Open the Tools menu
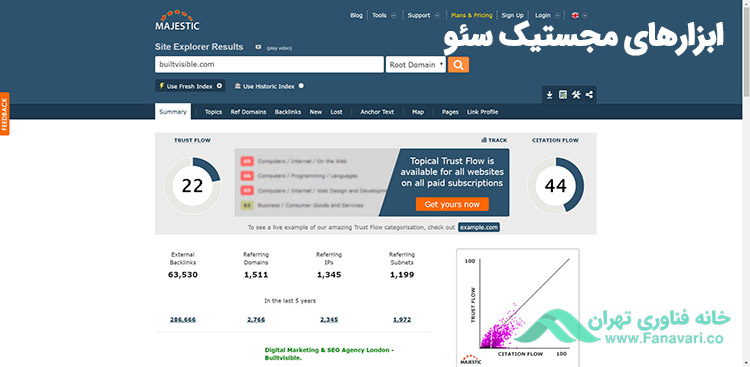This screenshot has height=367, width=750. 379,15
